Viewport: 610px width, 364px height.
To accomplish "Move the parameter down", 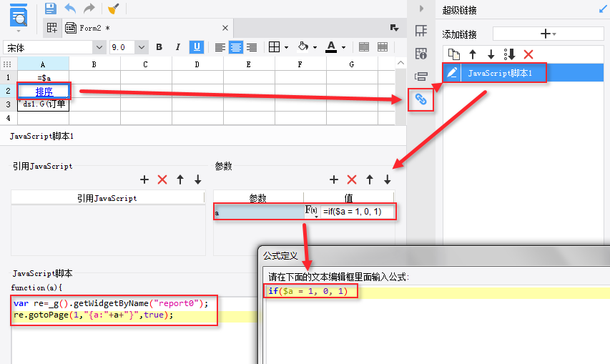I will coord(388,179).
